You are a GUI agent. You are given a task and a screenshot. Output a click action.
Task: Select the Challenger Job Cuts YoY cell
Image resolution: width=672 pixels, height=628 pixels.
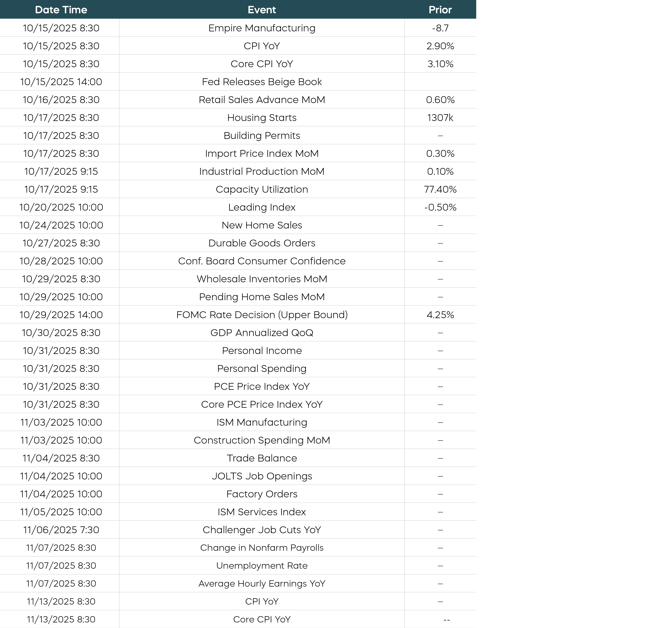click(x=262, y=530)
